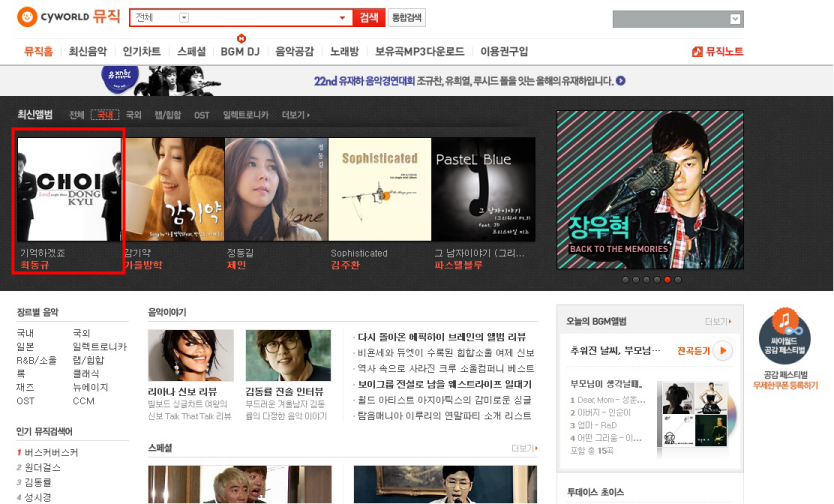Select the fourth carousel dot under 장우혁 banner
This screenshot has width=834, height=504.
tap(657, 280)
